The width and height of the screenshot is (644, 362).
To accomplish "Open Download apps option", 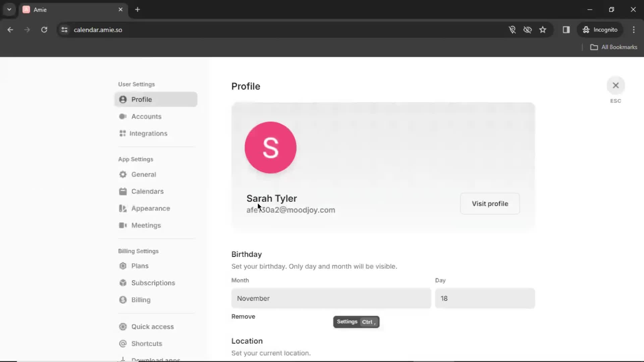I will (155, 359).
